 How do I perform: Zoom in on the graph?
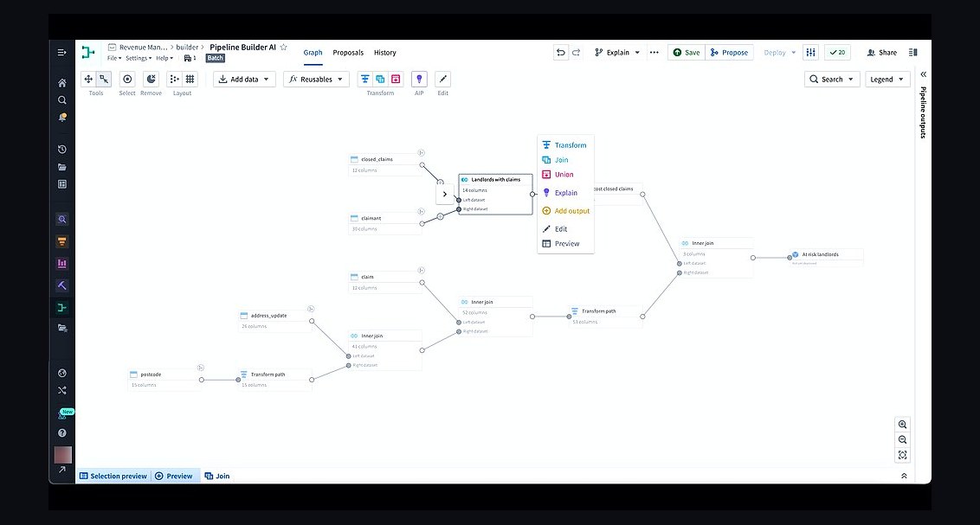[902, 425]
